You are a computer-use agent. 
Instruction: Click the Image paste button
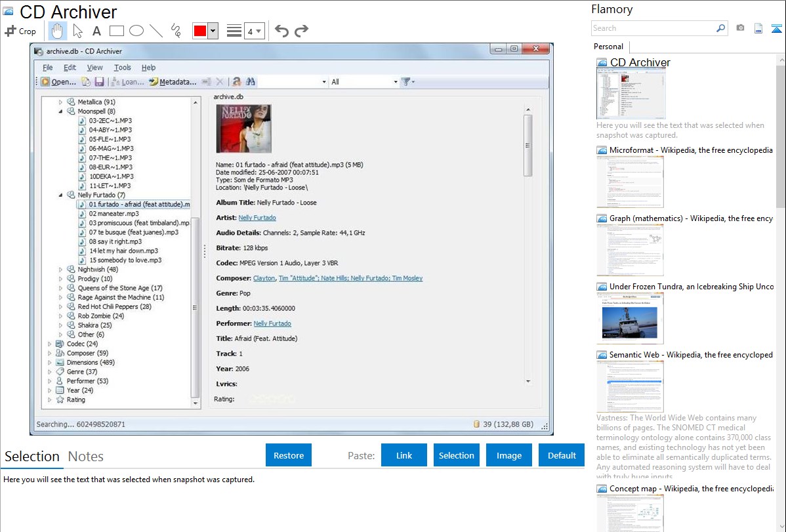pyautogui.click(x=509, y=455)
